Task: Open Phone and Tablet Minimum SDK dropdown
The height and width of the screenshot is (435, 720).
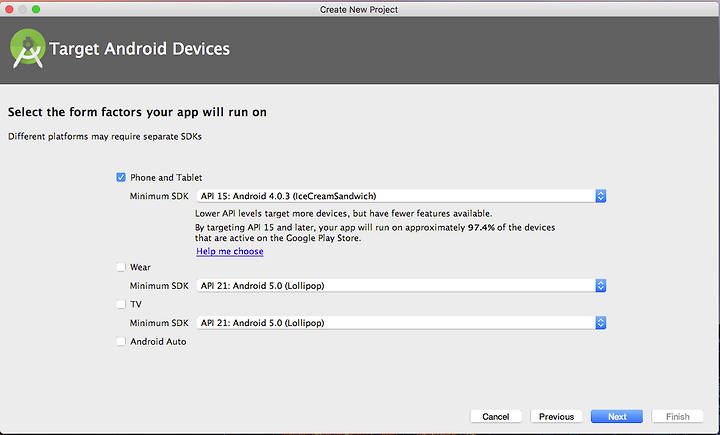Action: click(401, 196)
